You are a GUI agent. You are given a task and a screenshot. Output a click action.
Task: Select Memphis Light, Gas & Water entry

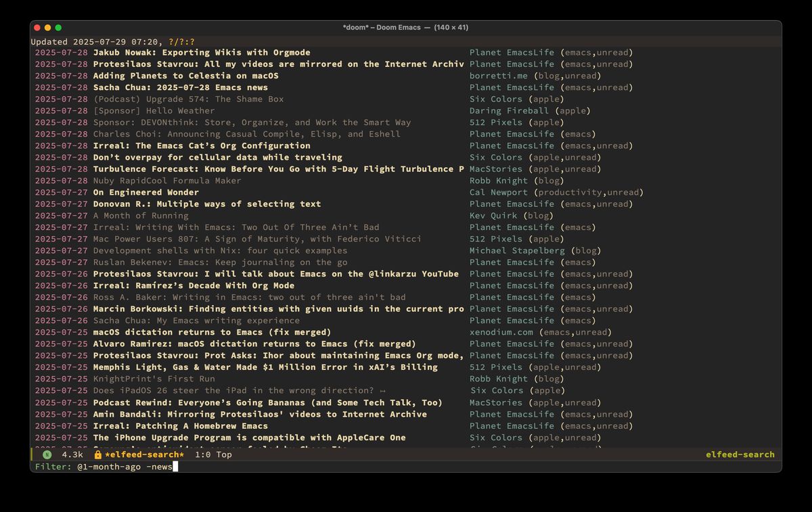[x=265, y=367]
